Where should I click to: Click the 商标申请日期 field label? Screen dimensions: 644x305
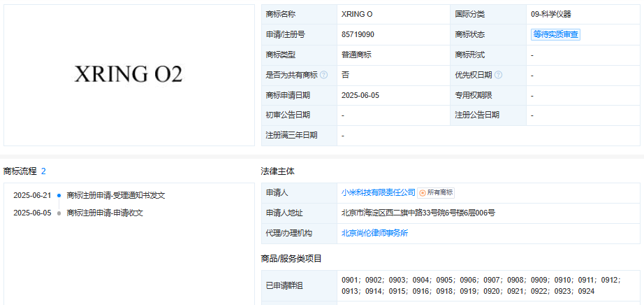coord(288,96)
